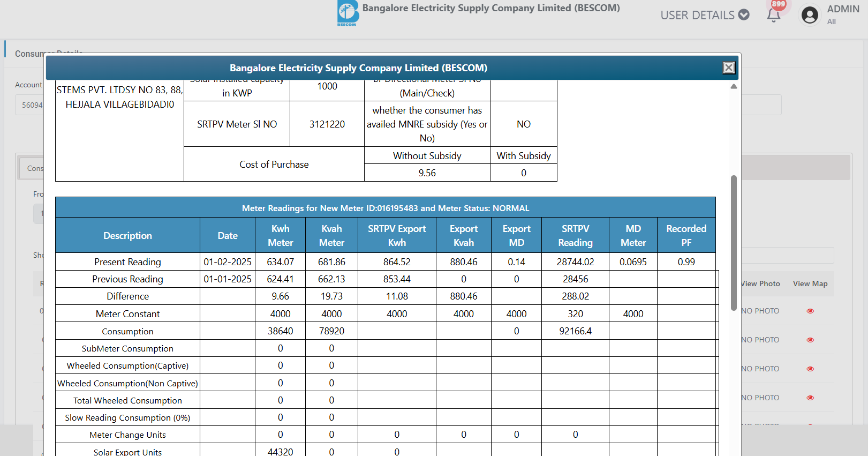Click the Present Reading row label
Screen dimensions: 868x456
(127, 262)
